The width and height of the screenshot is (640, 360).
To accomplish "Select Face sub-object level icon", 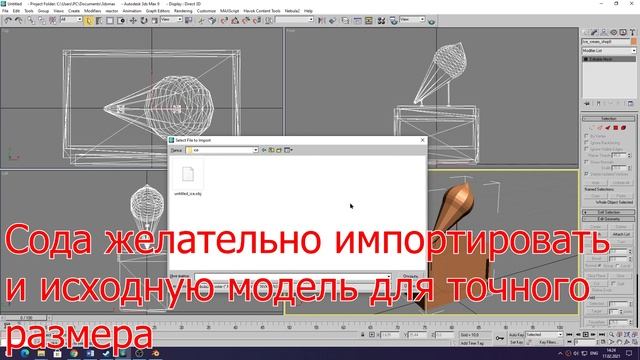I will (608, 128).
